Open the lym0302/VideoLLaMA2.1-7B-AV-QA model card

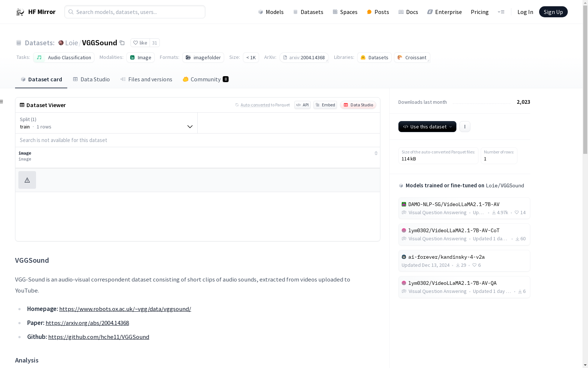(464, 287)
